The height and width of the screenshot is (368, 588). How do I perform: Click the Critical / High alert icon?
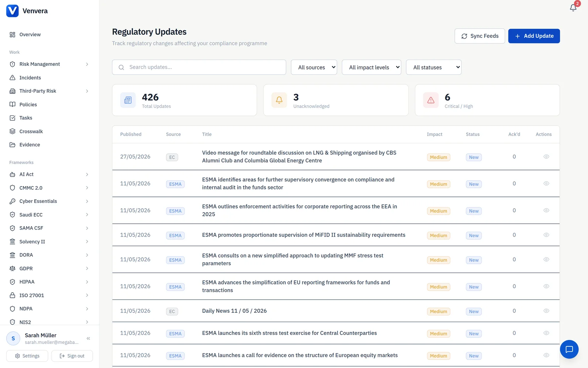tap(431, 100)
